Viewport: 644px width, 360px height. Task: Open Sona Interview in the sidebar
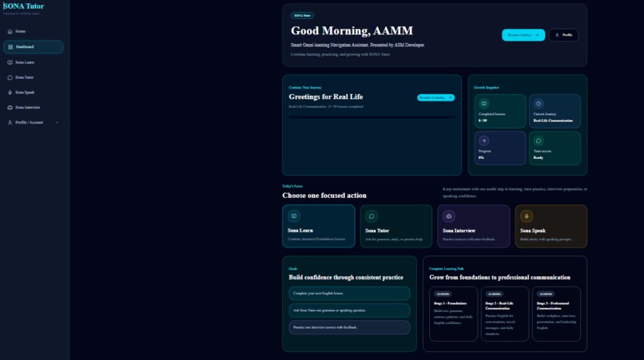[x=33, y=107]
